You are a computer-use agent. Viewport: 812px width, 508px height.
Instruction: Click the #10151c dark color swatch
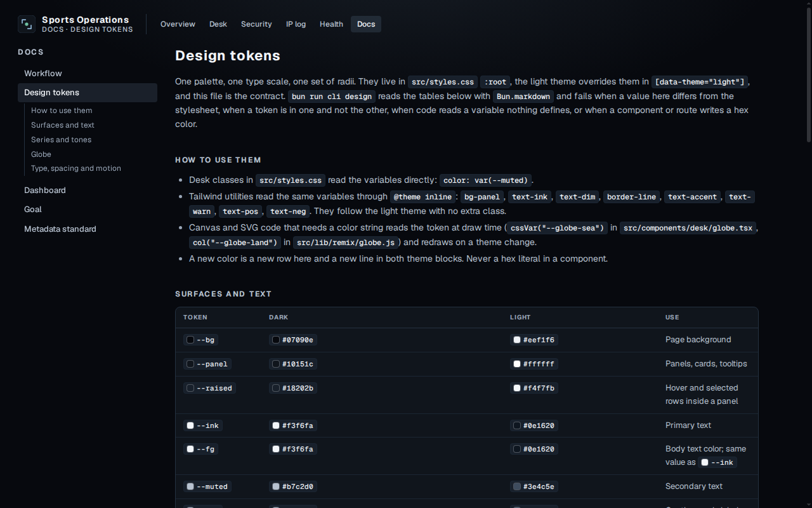[x=276, y=364]
